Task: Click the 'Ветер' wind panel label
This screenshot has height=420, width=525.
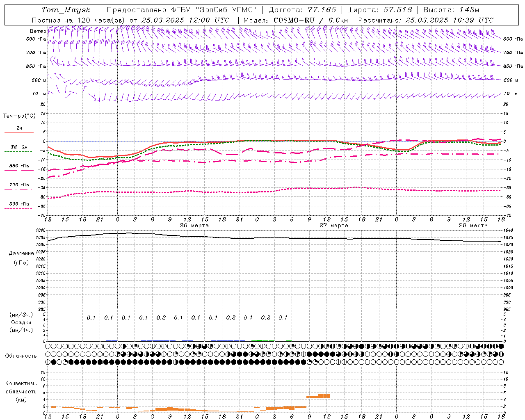Action: click(38, 31)
